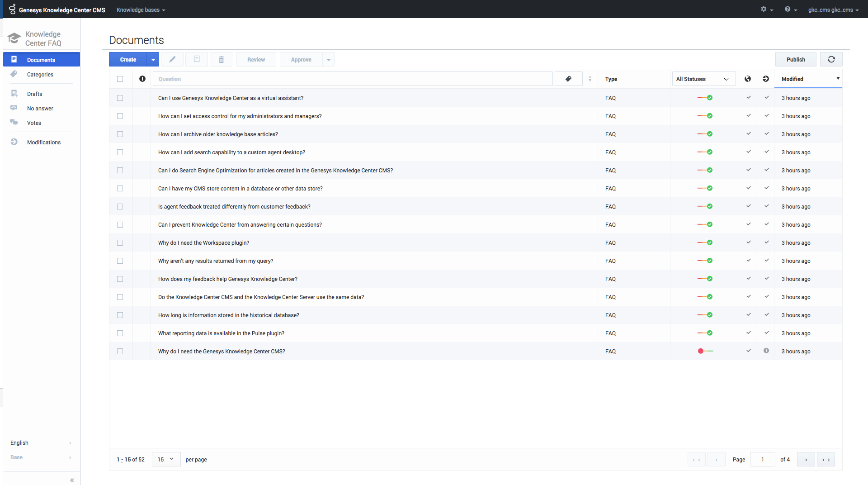Click the tag filter icon in header
Screen dimensions: 868x485
pyautogui.click(x=568, y=79)
